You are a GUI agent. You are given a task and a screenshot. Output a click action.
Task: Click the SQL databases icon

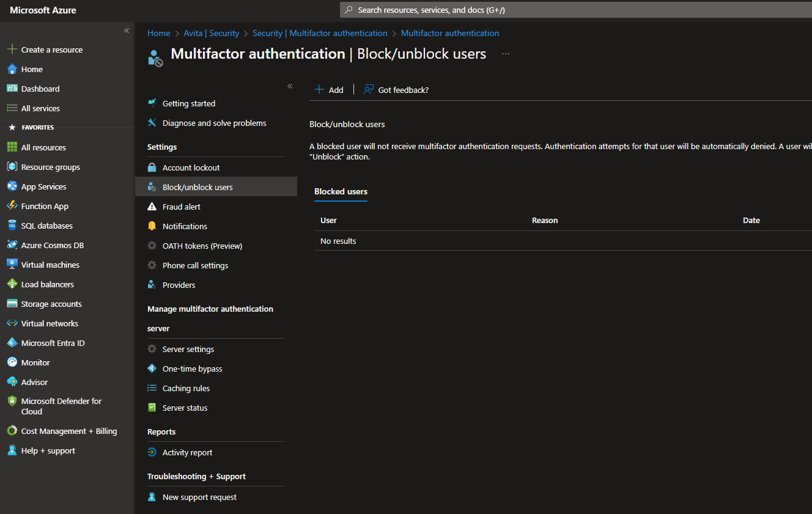pyautogui.click(x=12, y=226)
